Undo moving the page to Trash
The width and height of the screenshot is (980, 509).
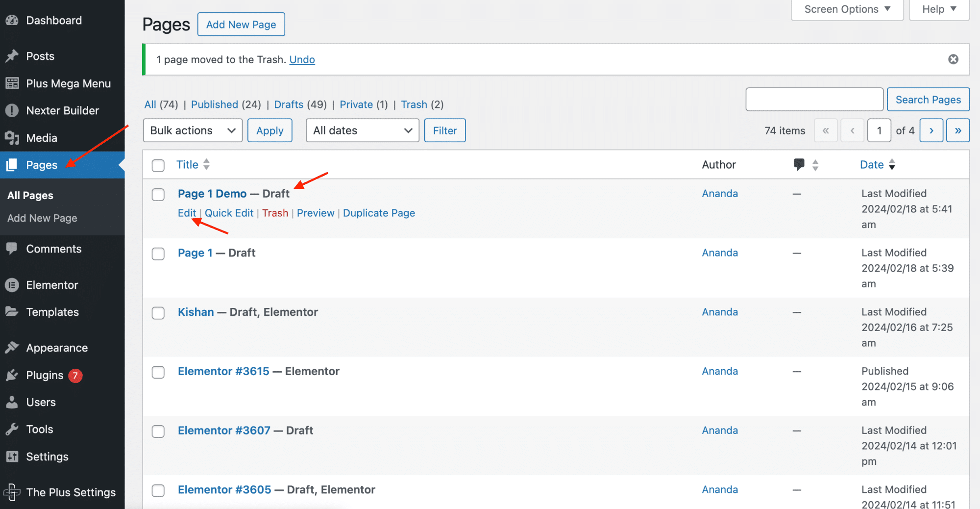tap(302, 59)
